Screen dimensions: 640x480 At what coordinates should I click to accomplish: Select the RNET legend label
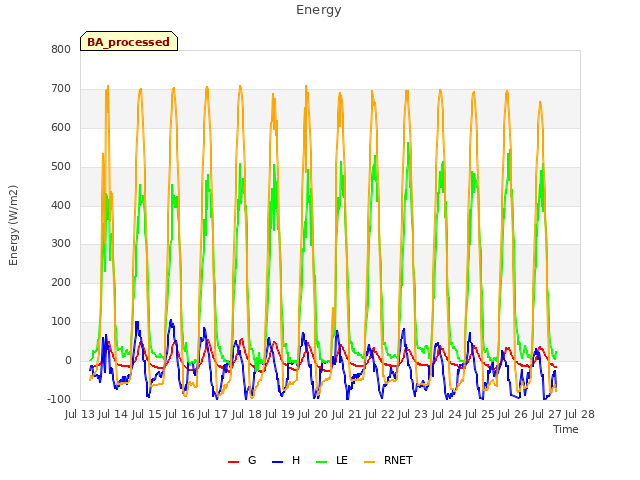point(398,460)
